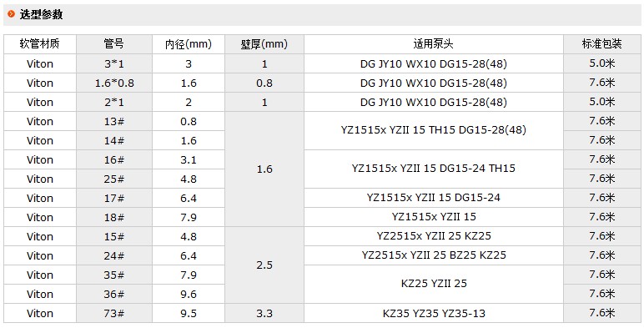Click the 适用泵头 column header
This screenshot has width=644, height=328.
pos(434,44)
